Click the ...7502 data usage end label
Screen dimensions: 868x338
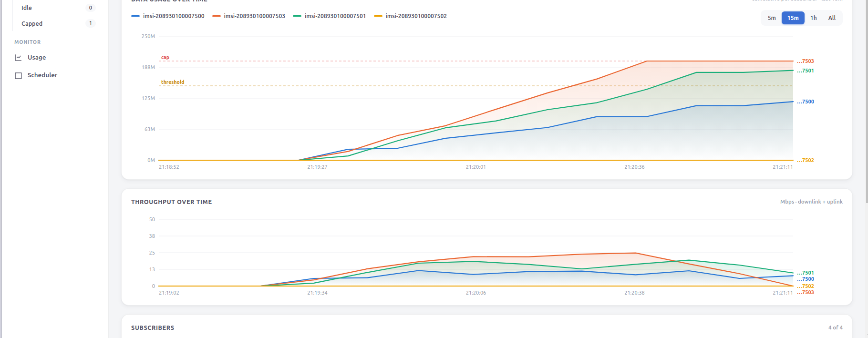pyautogui.click(x=806, y=160)
